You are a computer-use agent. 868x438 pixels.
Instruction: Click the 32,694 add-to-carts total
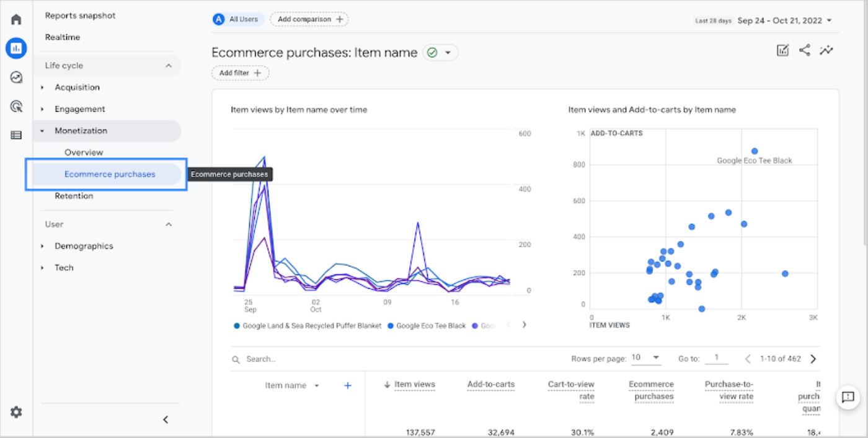click(500, 432)
